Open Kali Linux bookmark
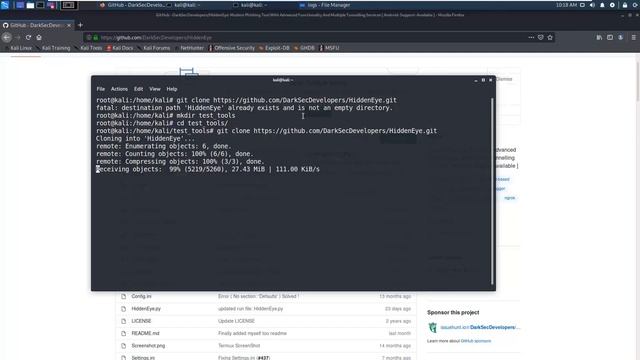The image size is (640, 360). (x=18, y=48)
